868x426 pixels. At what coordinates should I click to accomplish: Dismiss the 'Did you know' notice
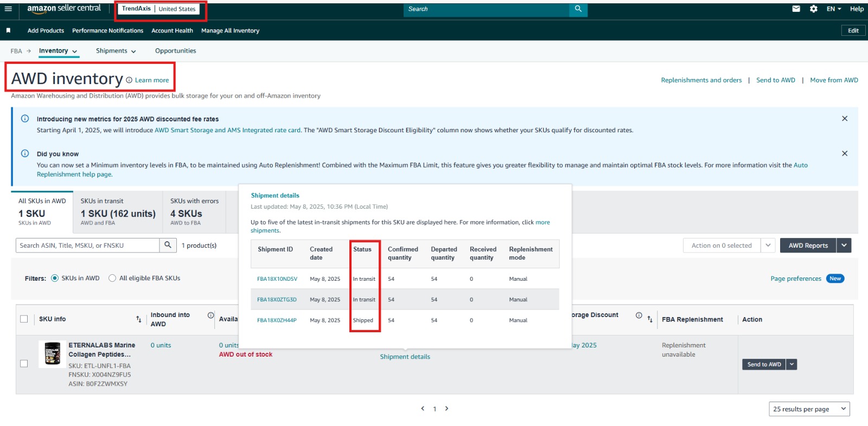click(x=845, y=153)
